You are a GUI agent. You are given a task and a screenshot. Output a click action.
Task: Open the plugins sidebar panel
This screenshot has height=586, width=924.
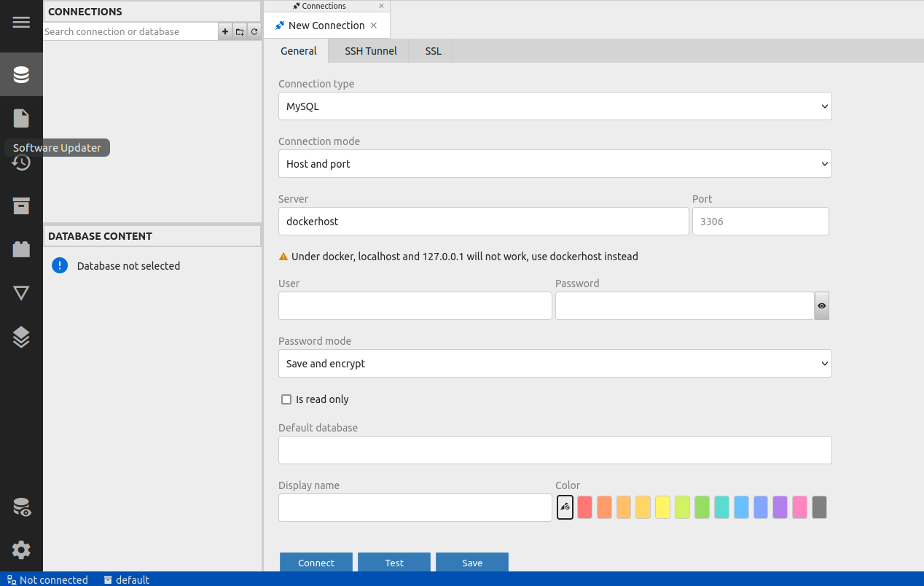click(x=21, y=249)
